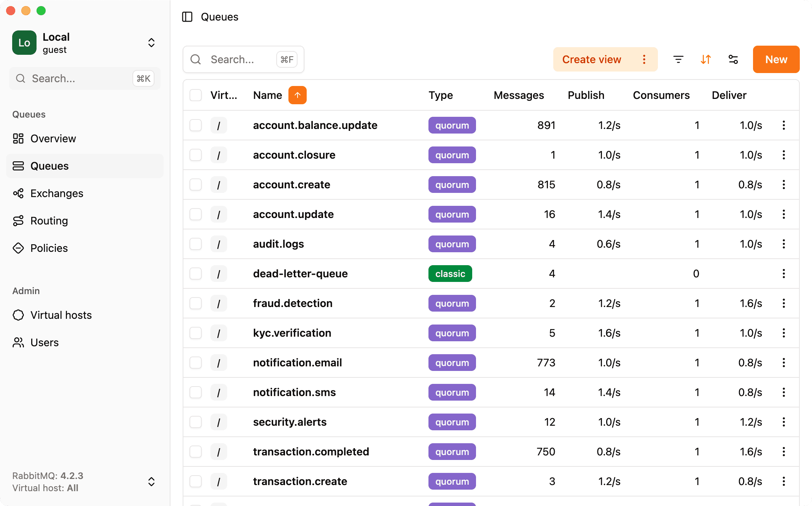Open the Queues section in sidebar
The height and width of the screenshot is (506, 812).
(x=49, y=166)
